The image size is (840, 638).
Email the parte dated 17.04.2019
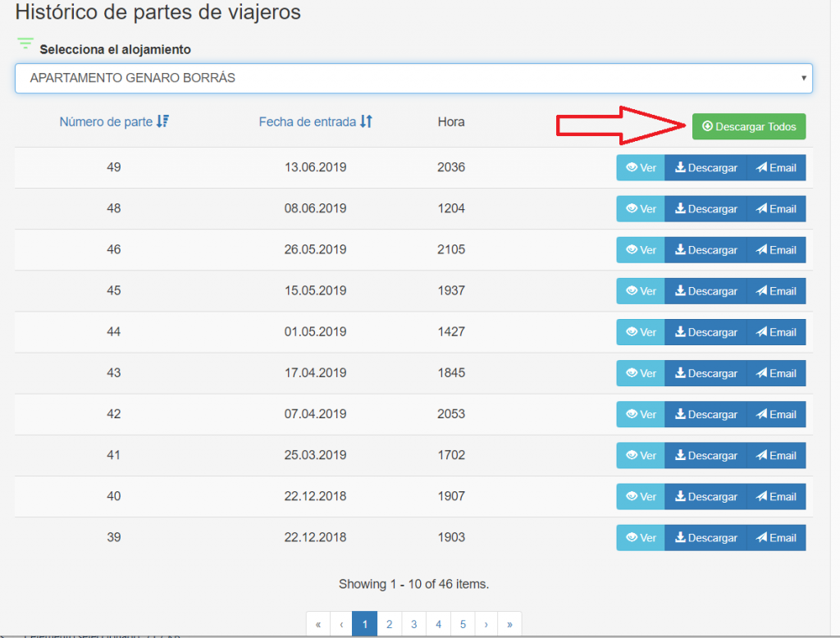tap(776, 373)
